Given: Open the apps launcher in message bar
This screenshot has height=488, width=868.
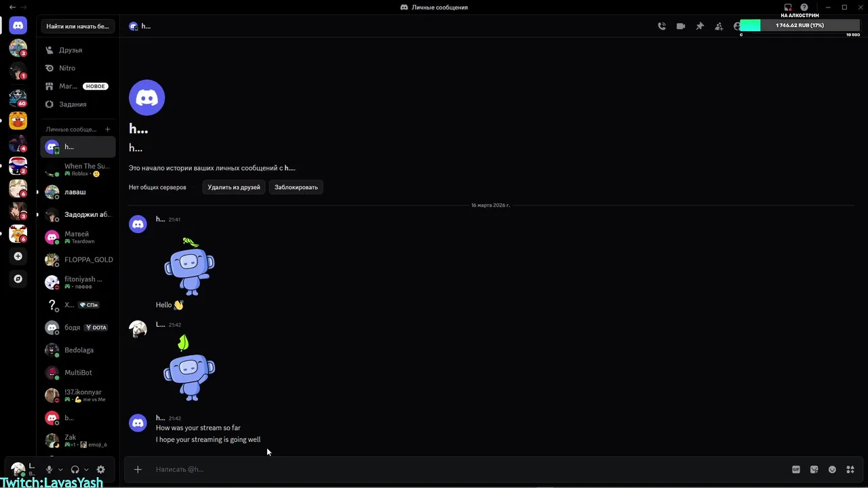Looking at the screenshot, I should tap(850, 469).
